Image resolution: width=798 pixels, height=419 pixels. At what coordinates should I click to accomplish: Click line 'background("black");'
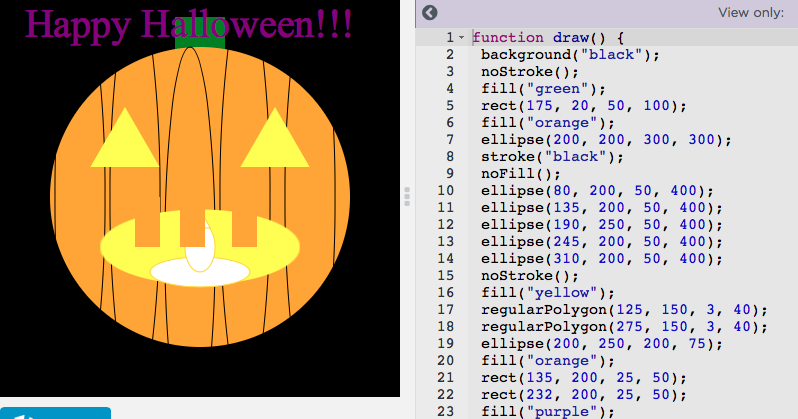coord(570,54)
